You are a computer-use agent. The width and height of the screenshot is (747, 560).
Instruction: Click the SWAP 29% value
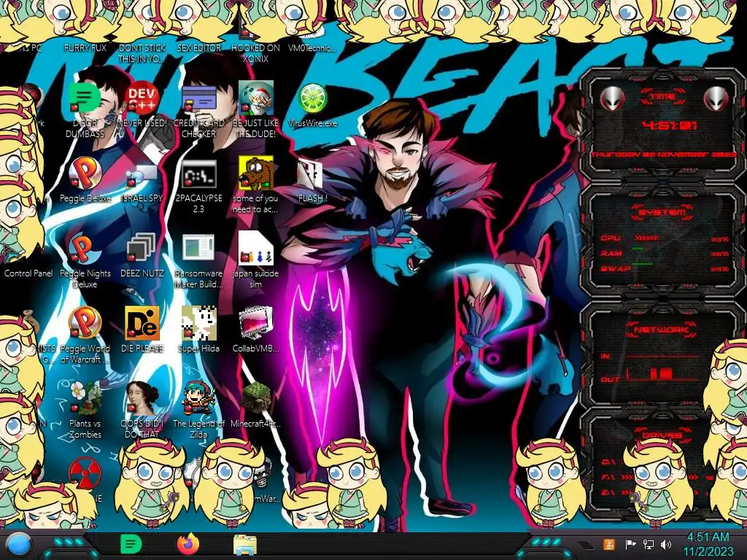pos(719,269)
